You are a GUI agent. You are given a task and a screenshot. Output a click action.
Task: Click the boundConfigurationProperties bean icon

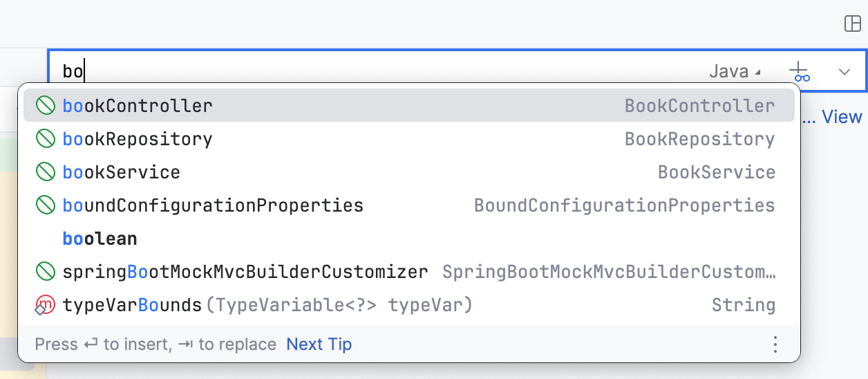[x=46, y=205]
